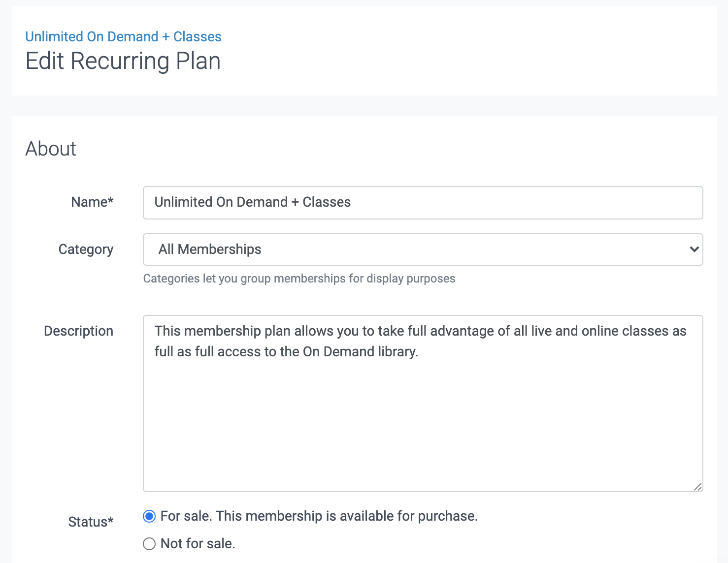Click the "Status*" field label
The width and height of the screenshot is (728, 563).
pyautogui.click(x=91, y=522)
